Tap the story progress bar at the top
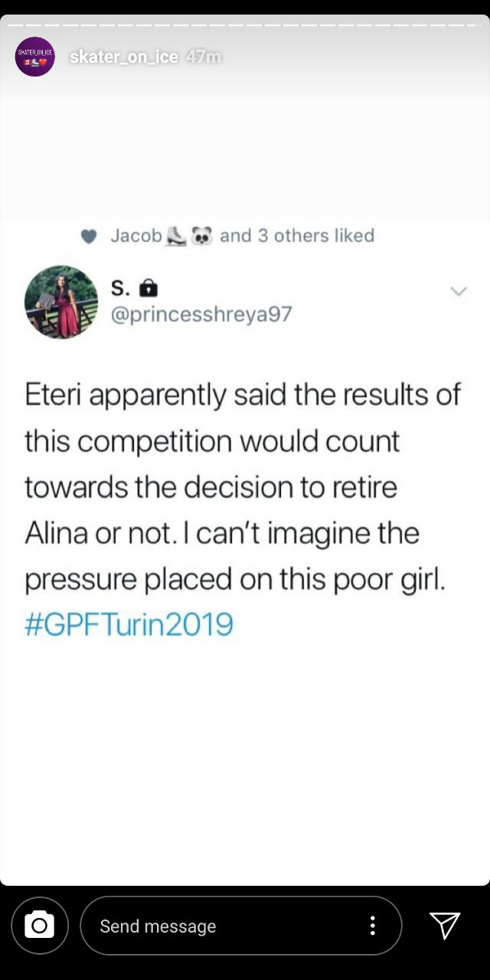This screenshot has width=490, height=980. coord(245,24)
